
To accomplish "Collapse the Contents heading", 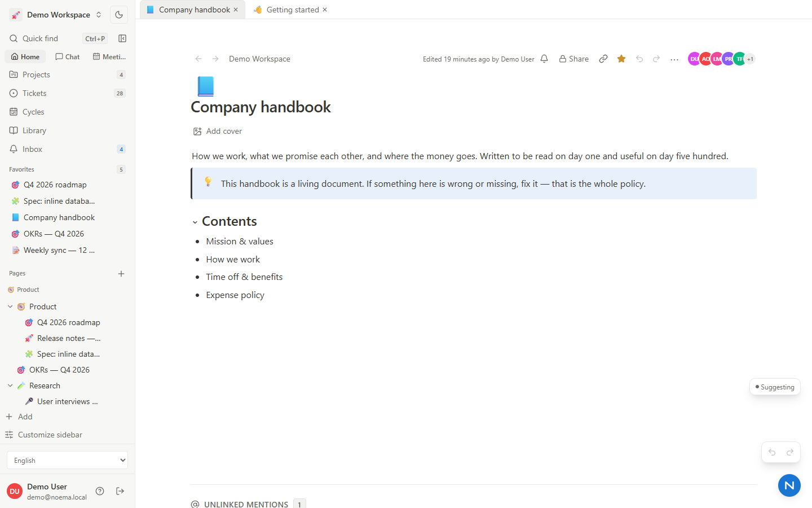I will [x=195, y=222].
